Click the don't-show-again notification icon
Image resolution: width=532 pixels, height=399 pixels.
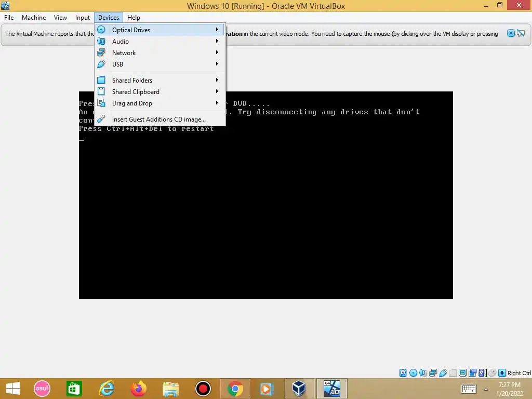pyautogui.click(x=521, y=33)
